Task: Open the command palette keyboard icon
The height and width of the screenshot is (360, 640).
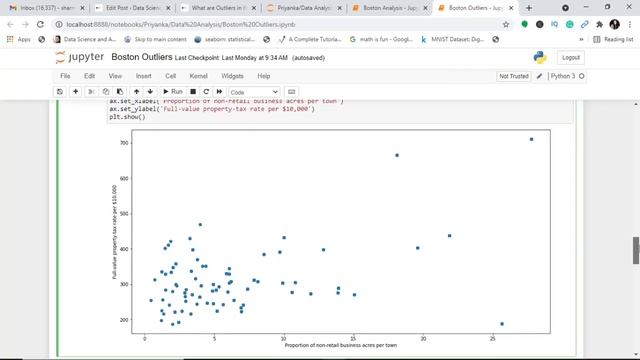Action: [x=291, y=92]
